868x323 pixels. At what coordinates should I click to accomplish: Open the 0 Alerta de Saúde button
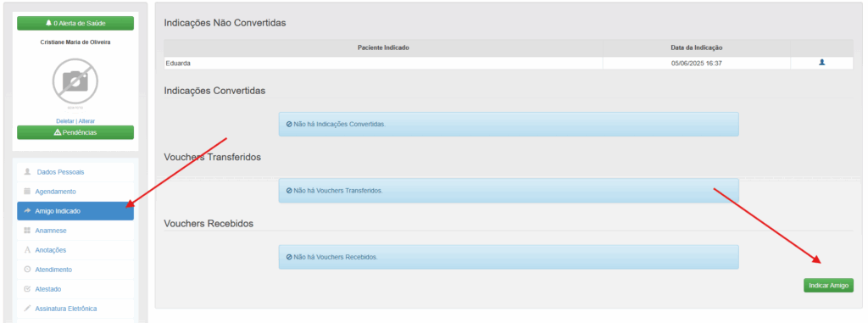pos(75,23)
